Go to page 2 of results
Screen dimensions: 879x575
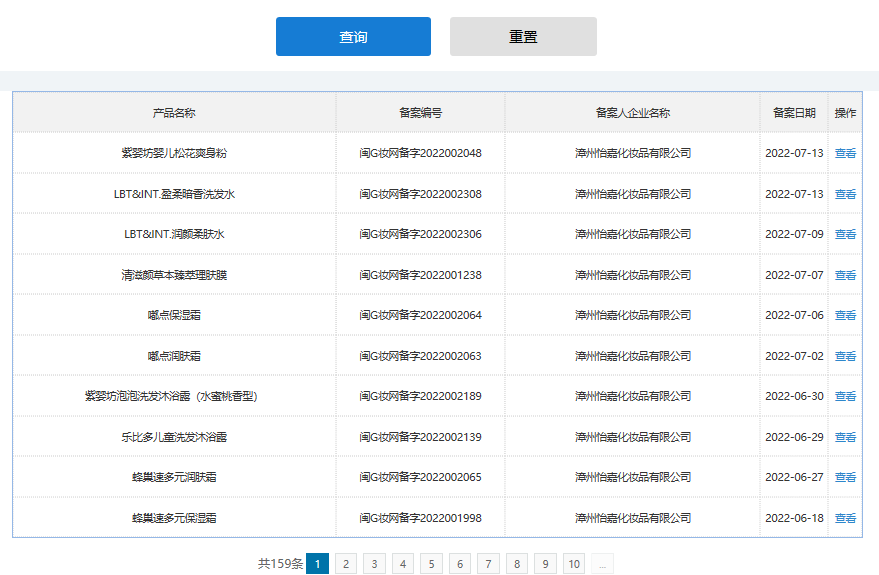(345, 564)
